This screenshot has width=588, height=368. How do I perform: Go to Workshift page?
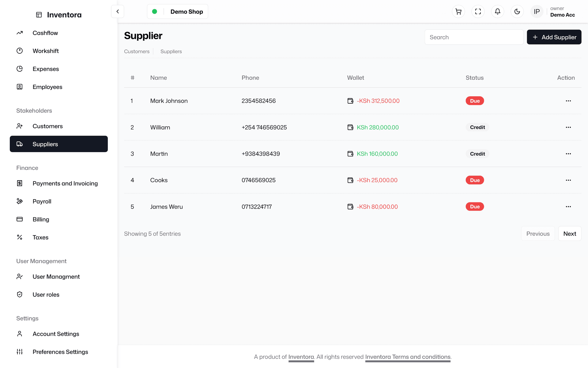pos(59,51)
